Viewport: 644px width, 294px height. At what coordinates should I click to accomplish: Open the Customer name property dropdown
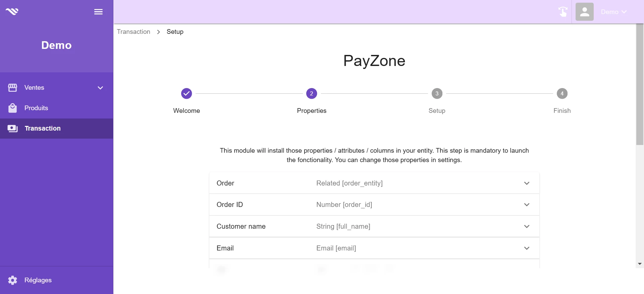[x=374, y=226]
